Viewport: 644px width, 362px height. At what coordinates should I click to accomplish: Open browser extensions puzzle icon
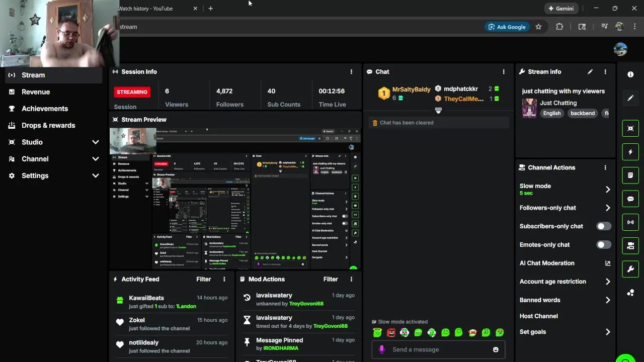[x=559, y=27]
